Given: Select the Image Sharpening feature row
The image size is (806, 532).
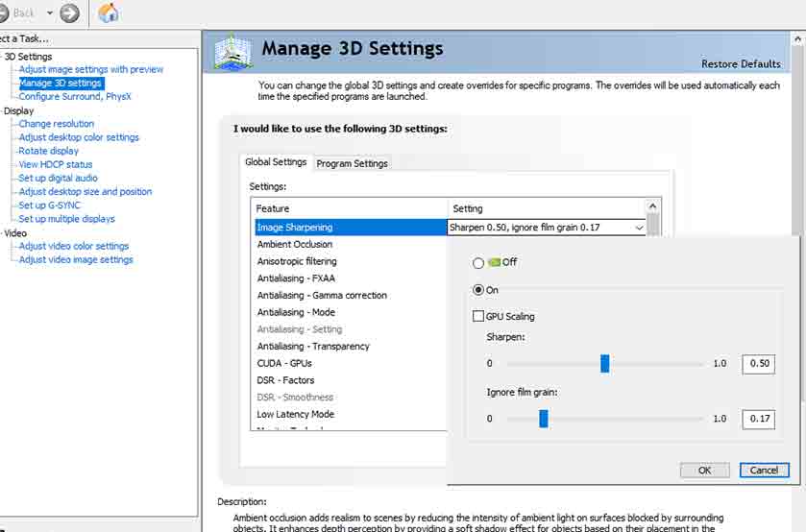Looking at the screenshot, I should pos(351,228).
